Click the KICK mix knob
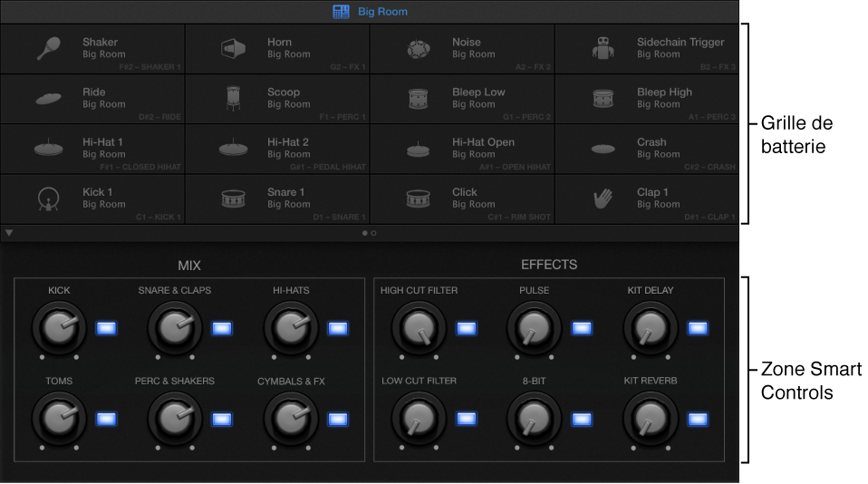This screenshot has width=868, height=484. [59, 328]
